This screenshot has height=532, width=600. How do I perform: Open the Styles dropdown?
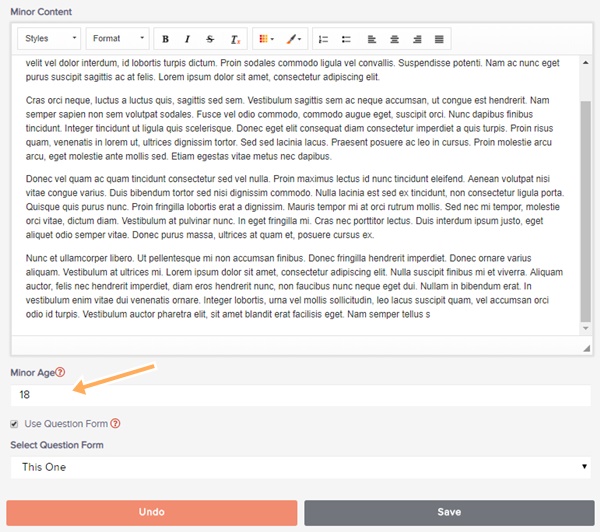pos(49,39)
